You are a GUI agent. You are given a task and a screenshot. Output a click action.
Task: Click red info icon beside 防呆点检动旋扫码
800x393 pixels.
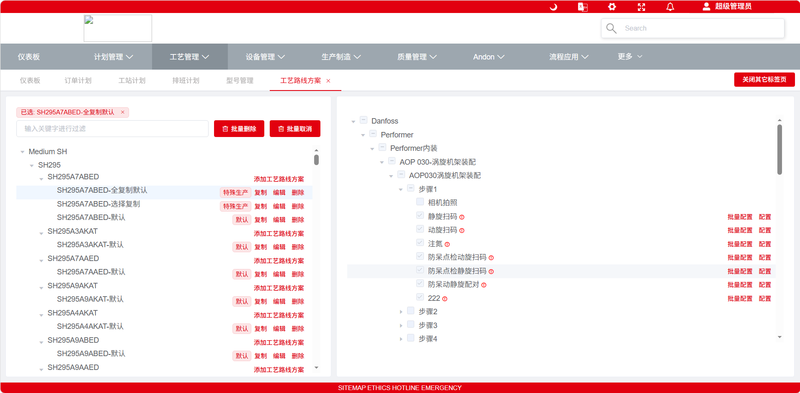[x=491, y=258]
